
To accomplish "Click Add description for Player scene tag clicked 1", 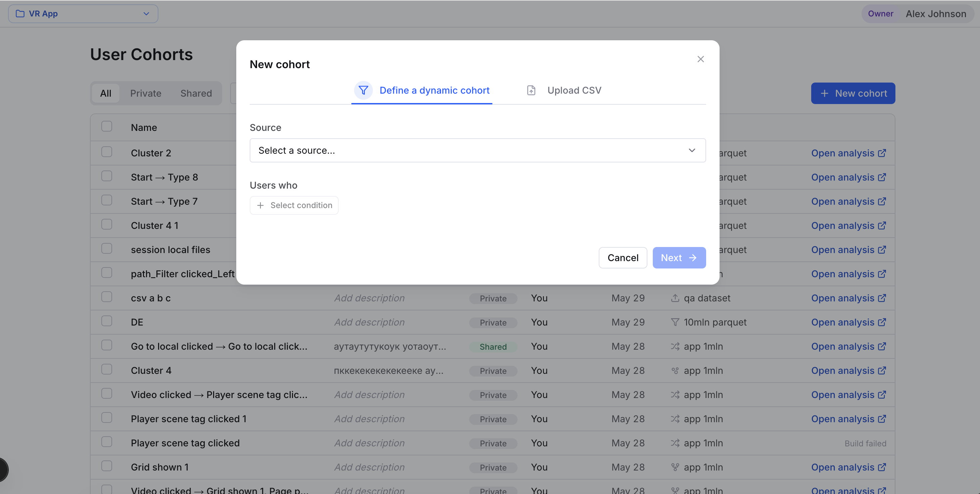I will [369, 419].
